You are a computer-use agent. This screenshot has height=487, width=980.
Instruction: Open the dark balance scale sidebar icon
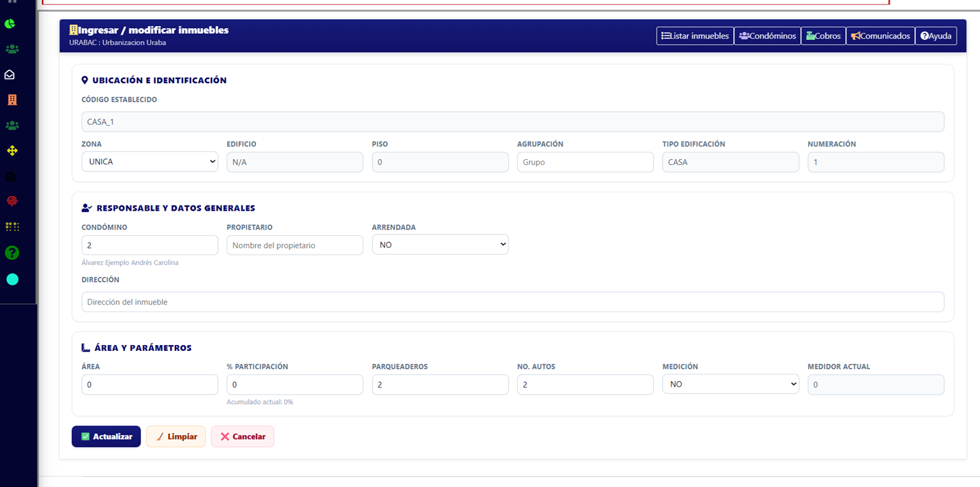pyautogui.click(x=10, y=177)
